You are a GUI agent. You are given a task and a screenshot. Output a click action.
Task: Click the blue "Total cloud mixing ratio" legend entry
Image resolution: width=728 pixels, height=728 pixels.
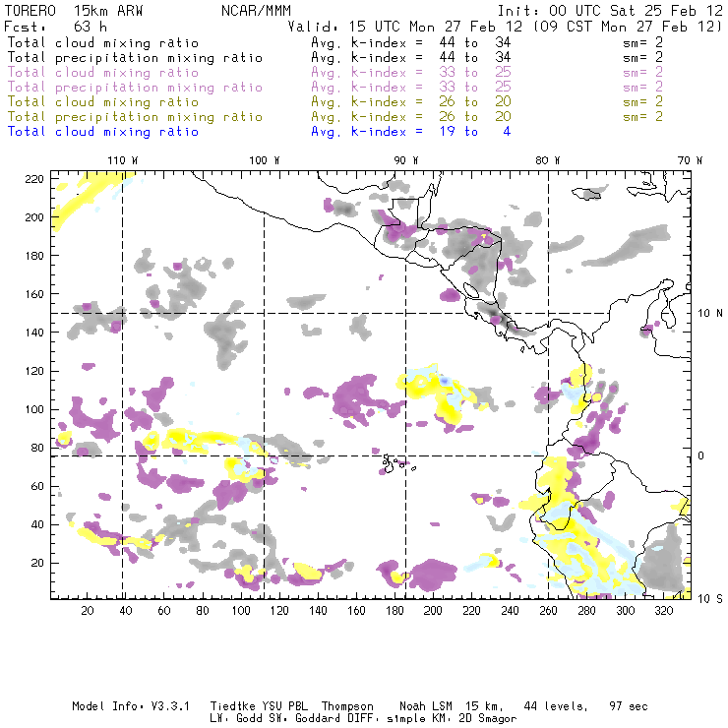[x=103, y=132]
